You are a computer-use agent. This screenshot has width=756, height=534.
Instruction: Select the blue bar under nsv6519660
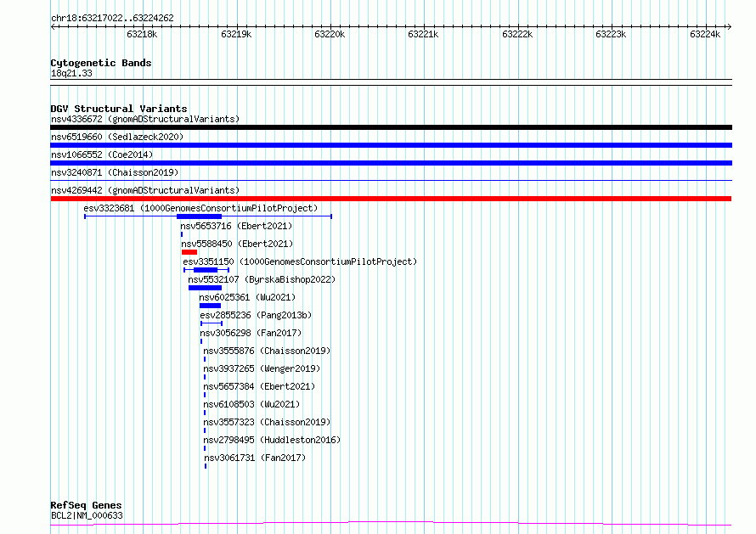pyautogui.click(x=391, y=145)
